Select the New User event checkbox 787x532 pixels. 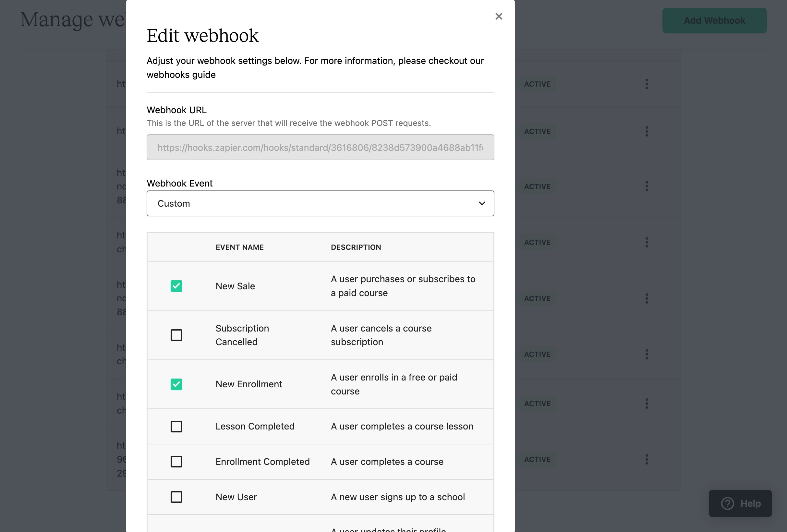[x=176, y=497]
